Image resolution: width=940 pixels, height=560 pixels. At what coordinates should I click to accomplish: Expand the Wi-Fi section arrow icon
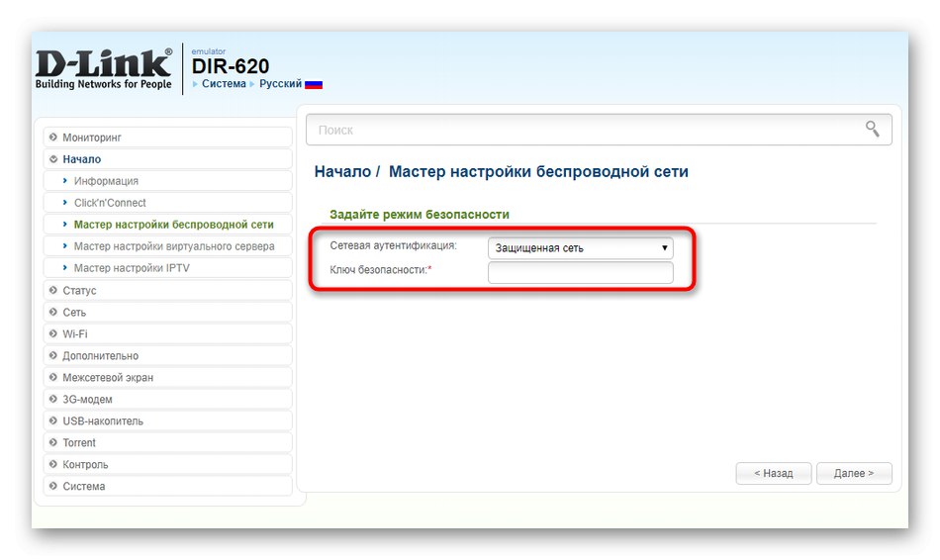pyautogui.click(x=53, y=333)
